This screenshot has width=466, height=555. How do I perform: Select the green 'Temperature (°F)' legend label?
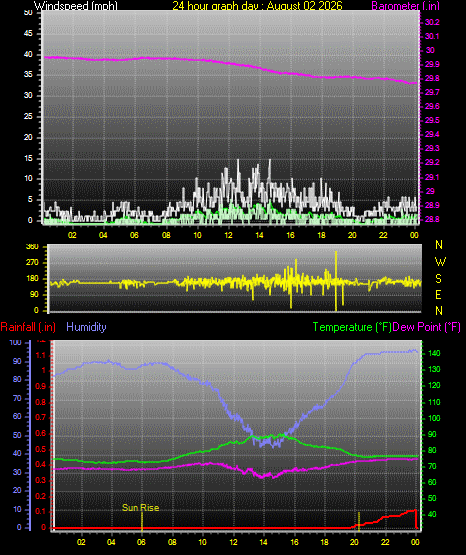coord(352,327)
